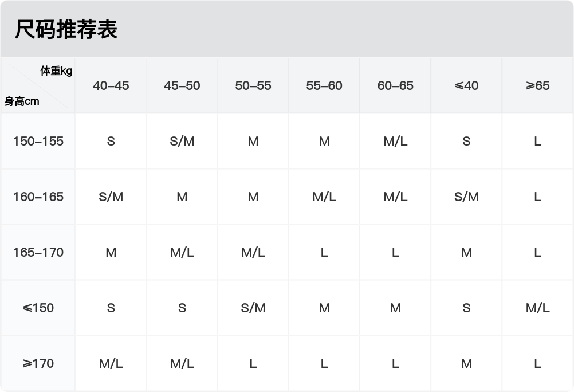
Task: Select the 40–45 weight column header
Action: pos(111,85)
